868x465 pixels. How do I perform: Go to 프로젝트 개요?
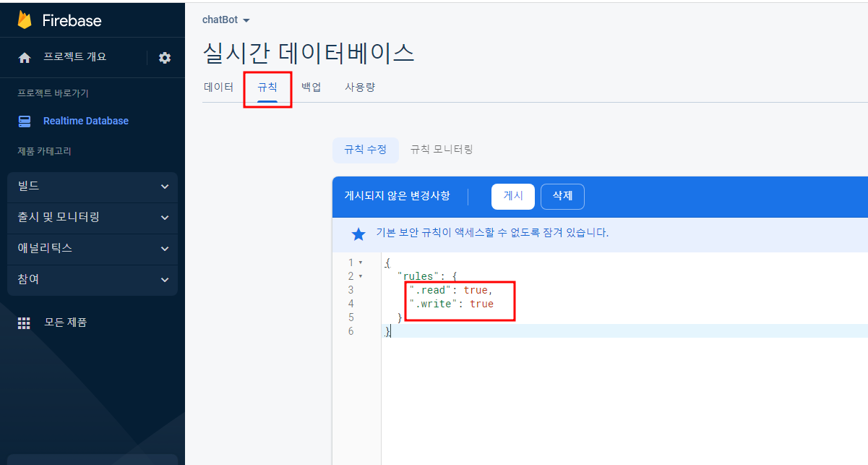tap(75, 57)
